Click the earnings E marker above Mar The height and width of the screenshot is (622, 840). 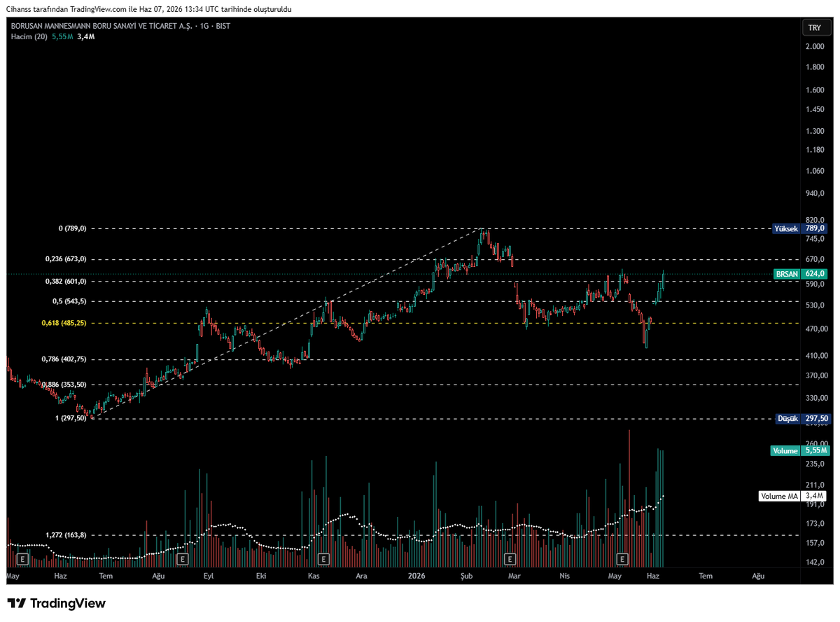pyautogui.click(x=510, y=559)
